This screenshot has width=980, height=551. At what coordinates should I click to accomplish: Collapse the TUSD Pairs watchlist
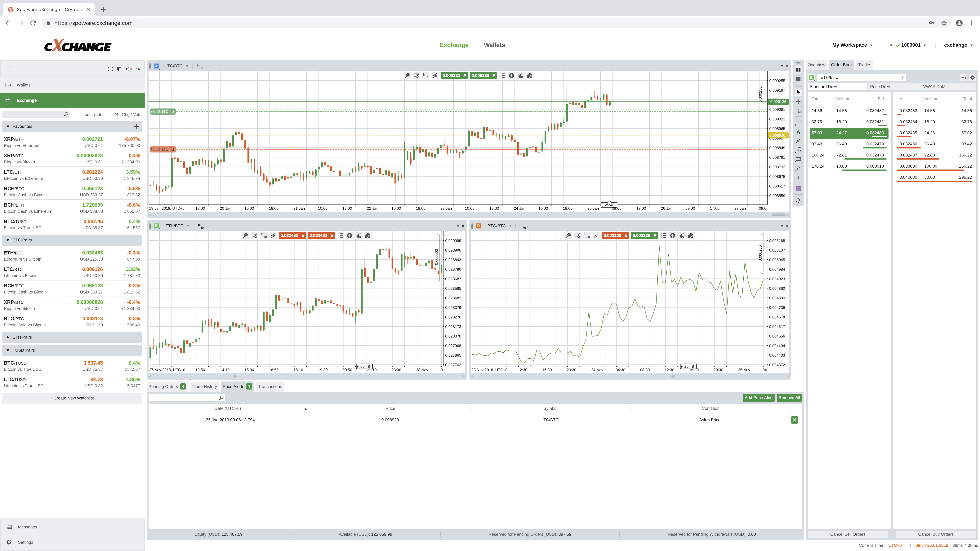pos(8,350)
